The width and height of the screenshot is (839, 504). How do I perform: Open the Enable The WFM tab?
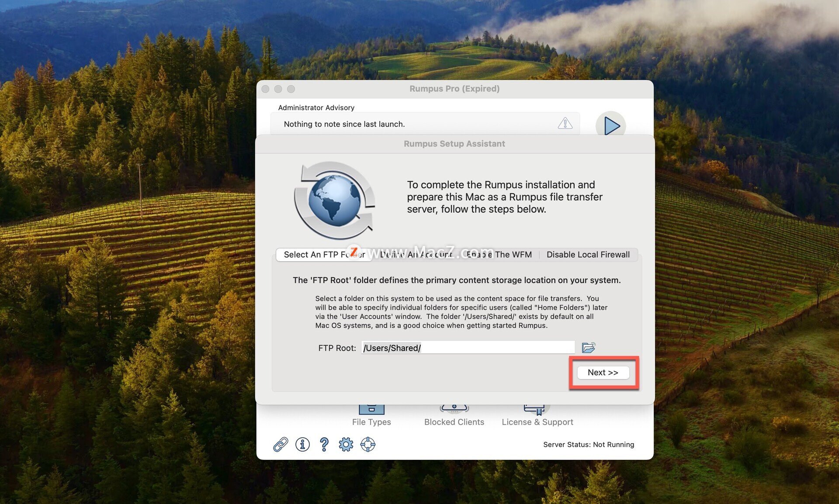pyautogui.click(x=499, y=255)
